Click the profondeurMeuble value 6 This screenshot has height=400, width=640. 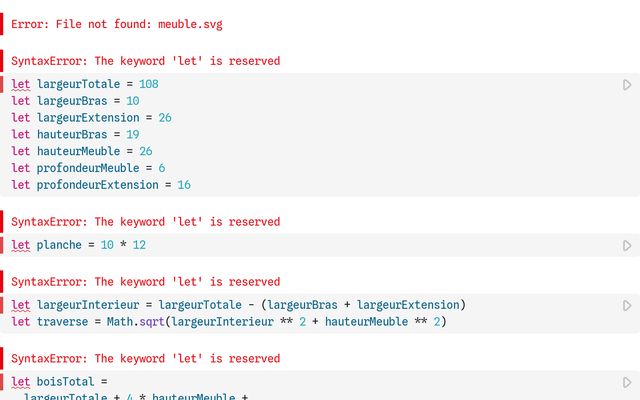tap(162, 168)
